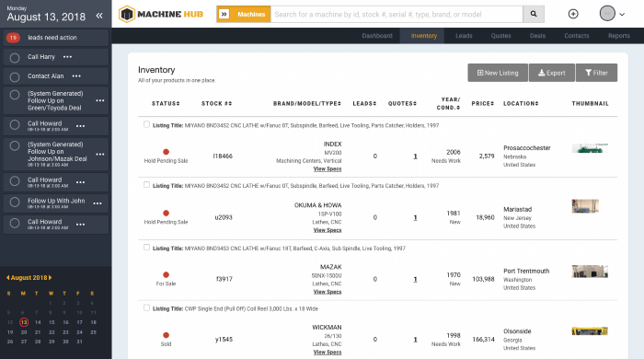This screenshot has height=359, width=644.
Task: Open View Specs for MAZAK
Action: (x=328, y=292)
